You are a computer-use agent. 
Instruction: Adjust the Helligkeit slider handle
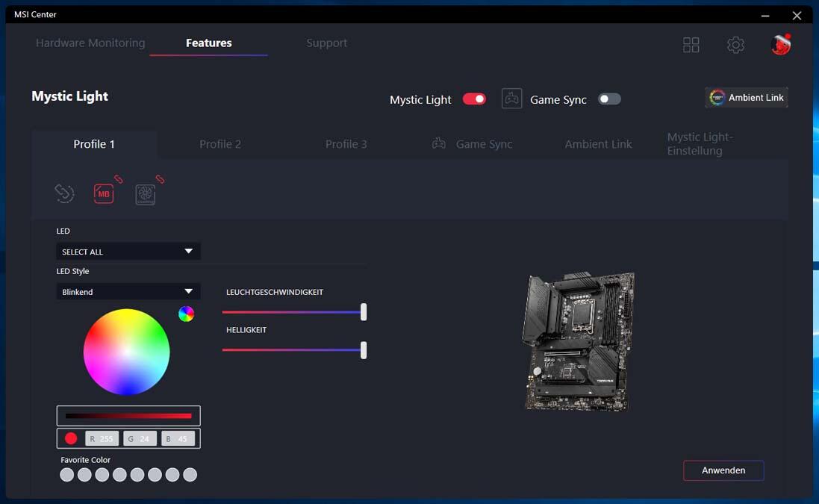pyautogui.click(x=364, y=350)
